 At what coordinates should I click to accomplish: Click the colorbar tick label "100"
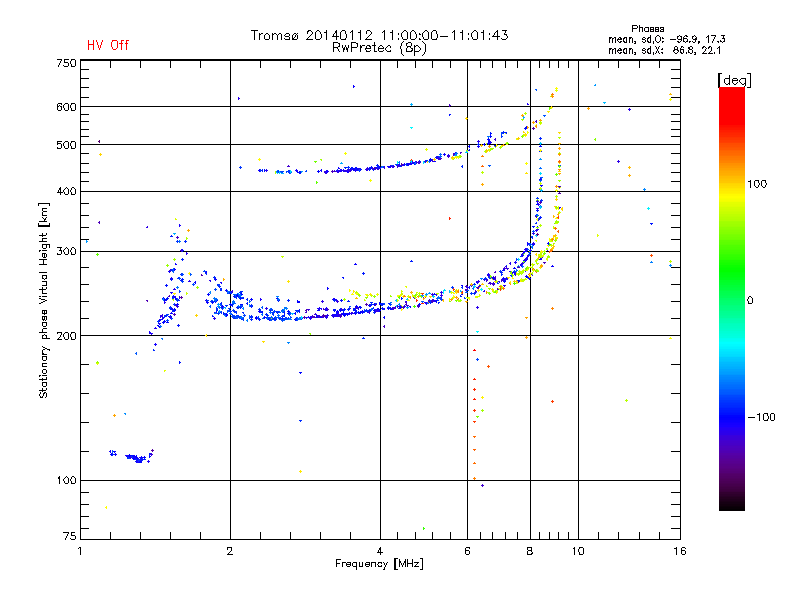click(757, 184)
